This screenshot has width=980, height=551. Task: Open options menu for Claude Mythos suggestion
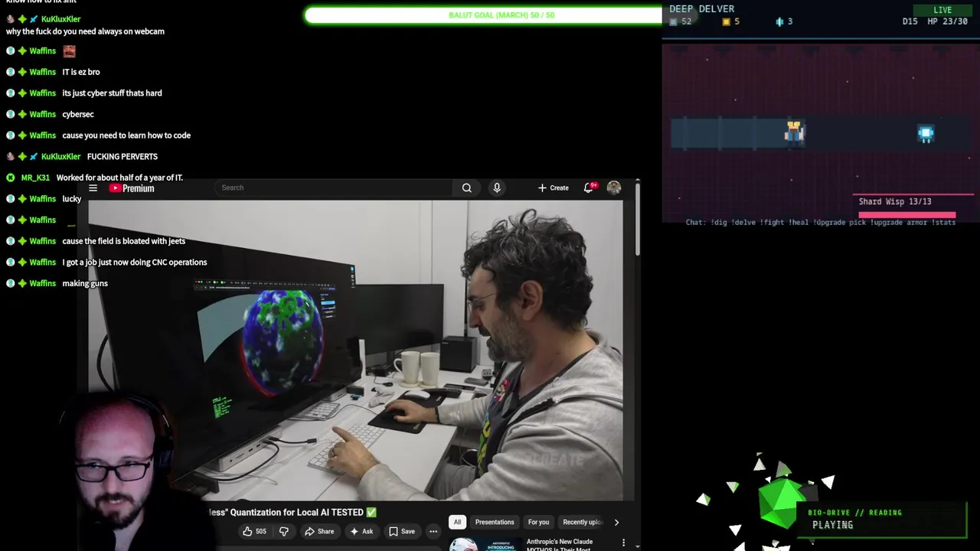tap(623, 543)
